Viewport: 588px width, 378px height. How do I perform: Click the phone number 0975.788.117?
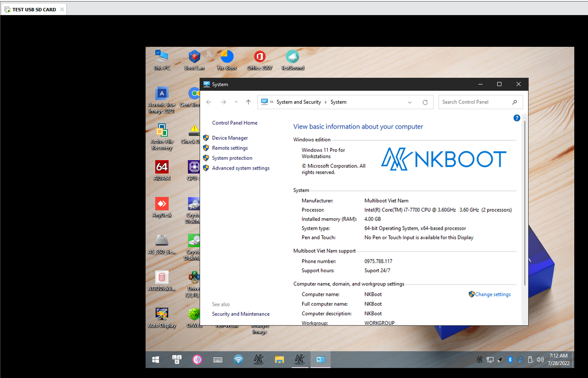click(x=378, y=261)
